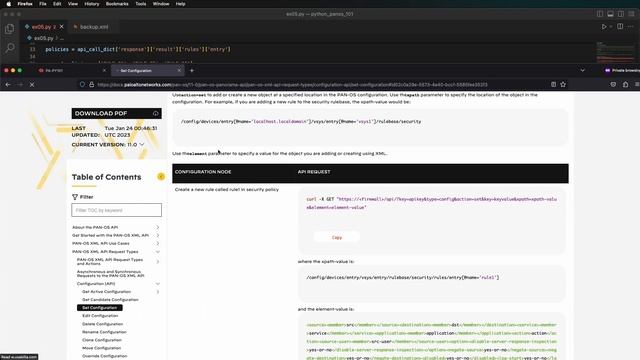Close the ex05.py editor tab
This screenshot has height=360, width=640.
[x=62, y=27]
